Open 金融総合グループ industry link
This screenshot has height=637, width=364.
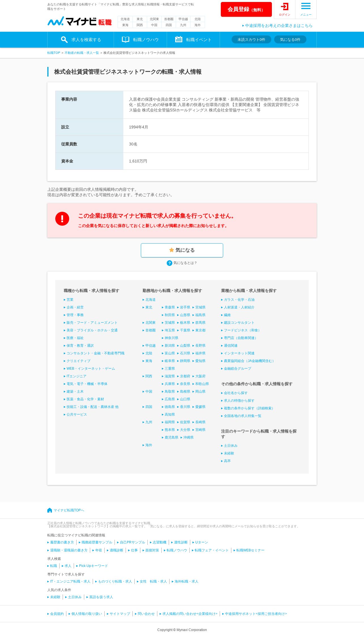[x=236, y=369]
